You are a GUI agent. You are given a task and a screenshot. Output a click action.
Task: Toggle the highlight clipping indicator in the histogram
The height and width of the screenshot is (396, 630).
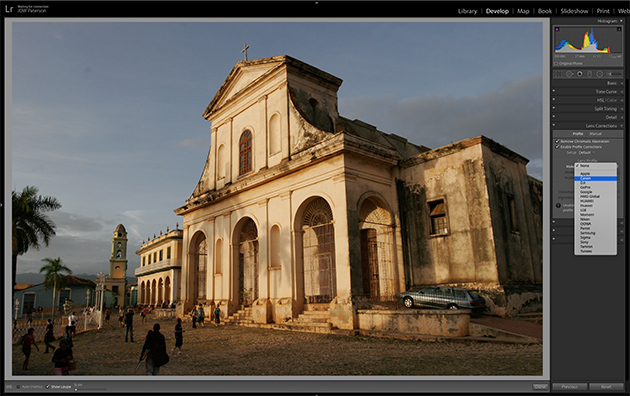pos(619,29)
